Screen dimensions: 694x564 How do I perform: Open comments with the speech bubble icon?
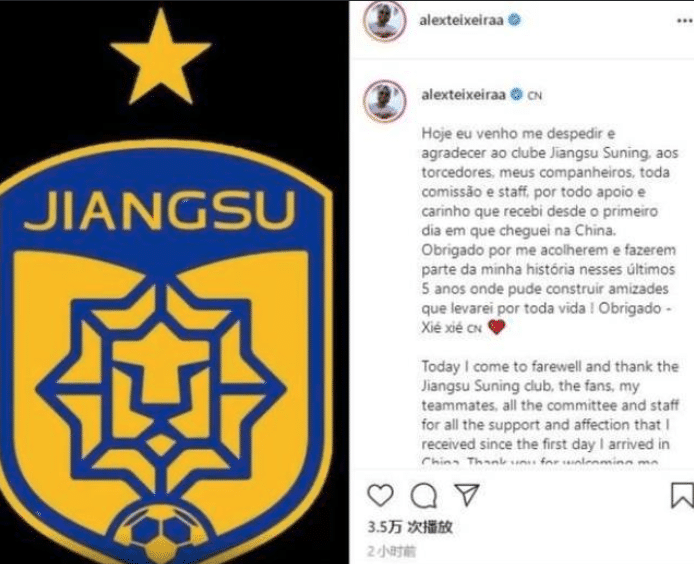click(x=424, y=495)
